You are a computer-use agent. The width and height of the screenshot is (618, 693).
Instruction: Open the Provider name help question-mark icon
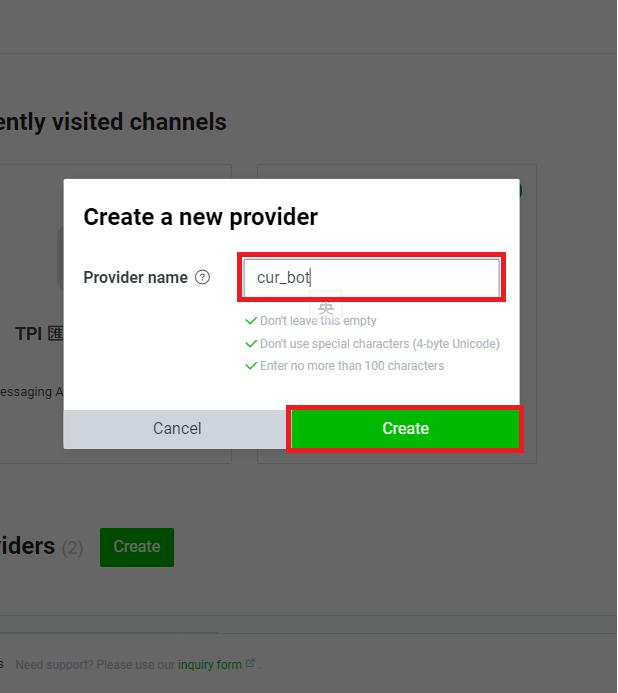pyautogui.click(x=202, y=278)
